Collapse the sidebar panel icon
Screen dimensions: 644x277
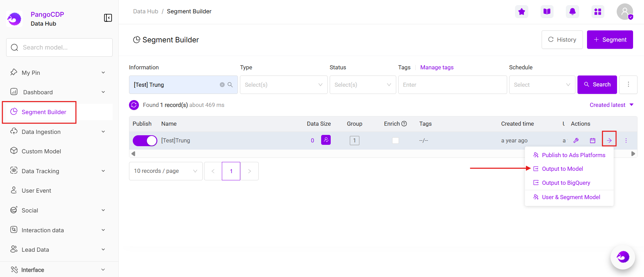point(108,18)
